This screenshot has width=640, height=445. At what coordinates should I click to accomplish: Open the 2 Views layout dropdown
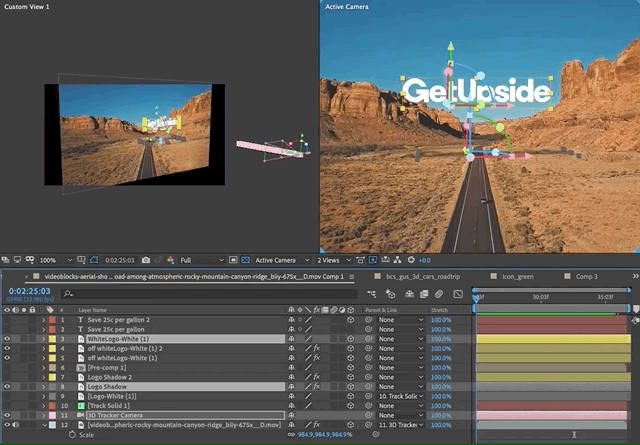pyautogui.click(x=333, y=260)
